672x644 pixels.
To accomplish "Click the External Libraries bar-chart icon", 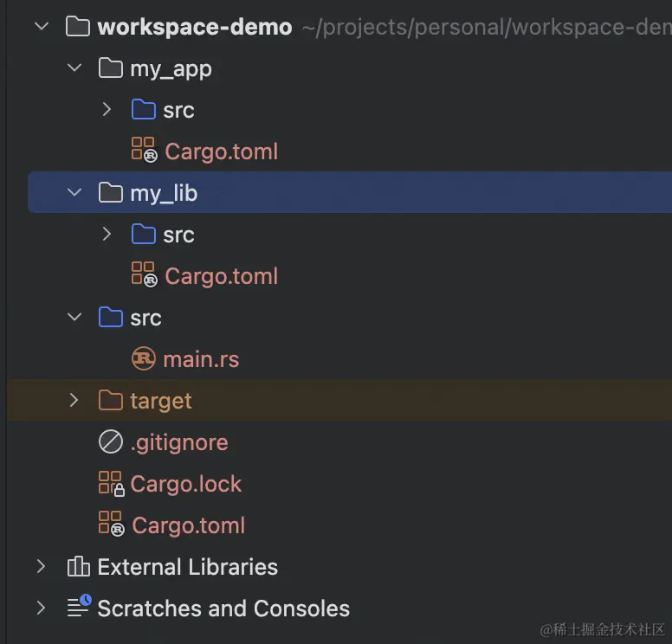I will pyautogui.click(x=79, y=567).
